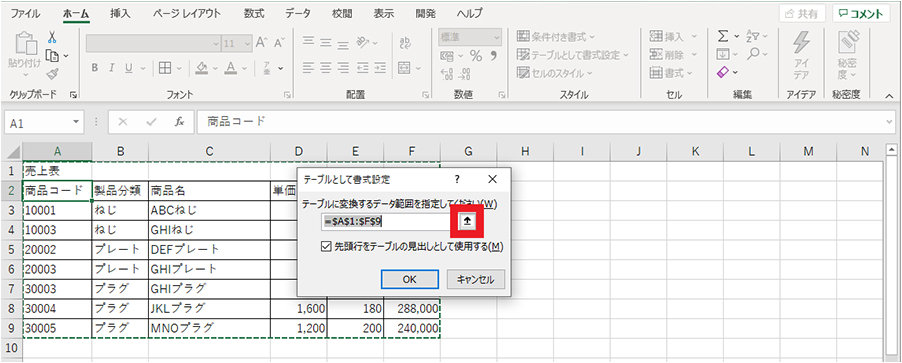Switch to the 校閲 tab

click(x=342, y=14)
